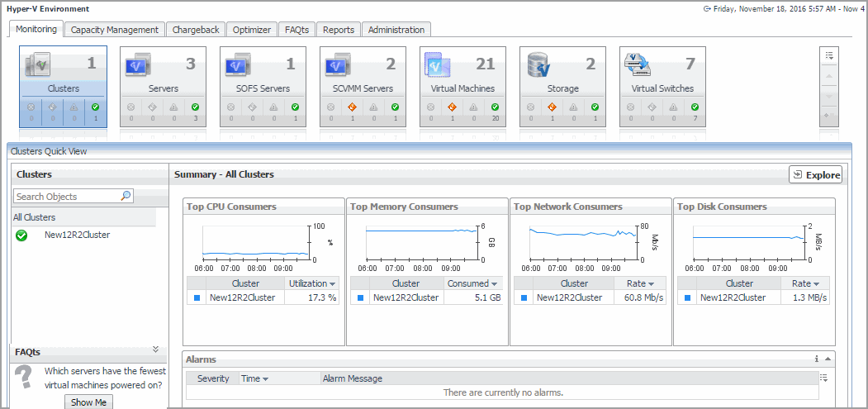The image size is (868, 409).
Task: Select the Servers tile icon
Action: (138, 64)
